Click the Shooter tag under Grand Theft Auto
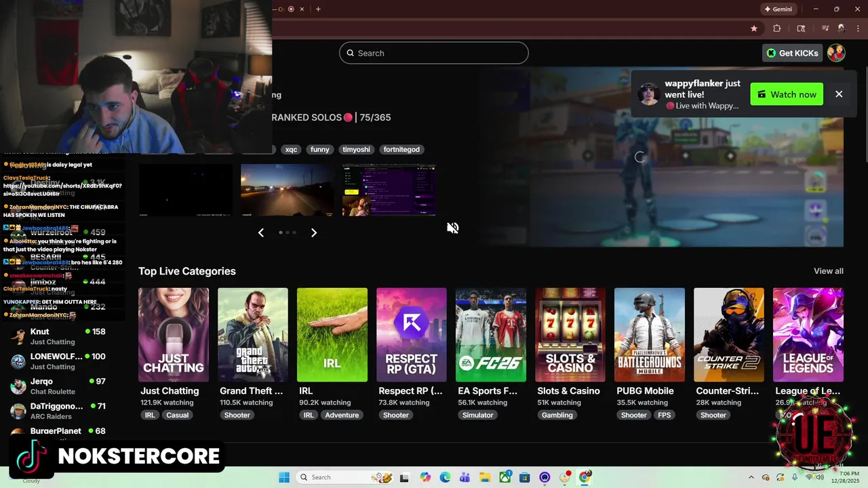The width and height of the screenshot is (868, 488). [x=237, y=415]
